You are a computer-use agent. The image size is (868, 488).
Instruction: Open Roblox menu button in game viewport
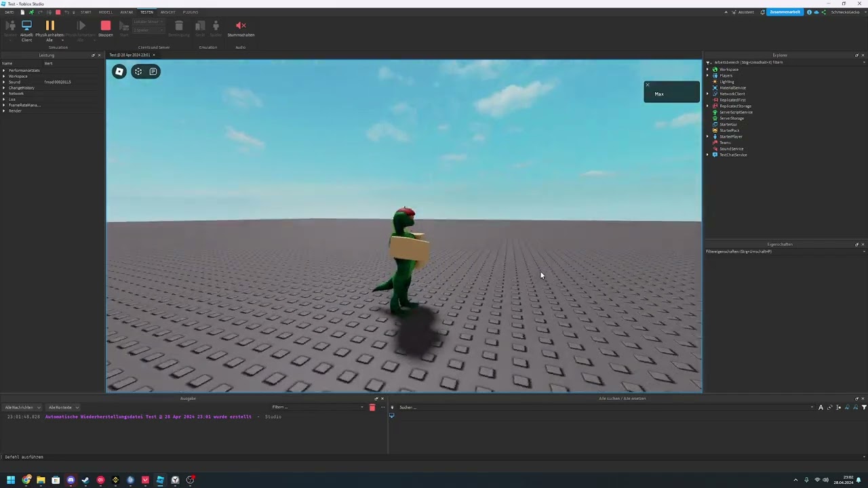(119, 71)
